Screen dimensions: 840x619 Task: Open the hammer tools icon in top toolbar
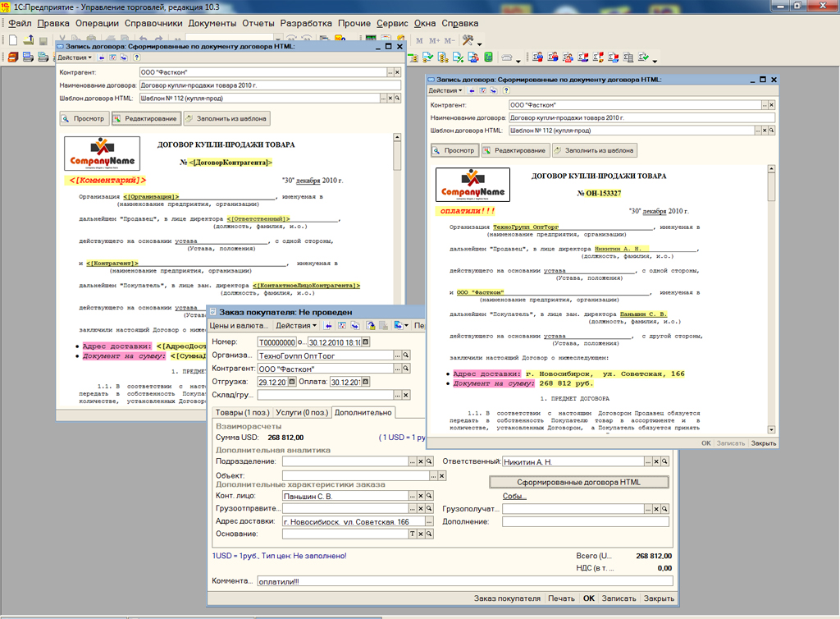point(468,40)
